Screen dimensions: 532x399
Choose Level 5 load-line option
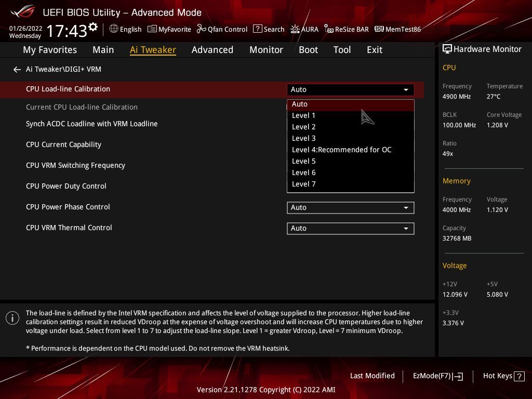(x=351, y=161)
